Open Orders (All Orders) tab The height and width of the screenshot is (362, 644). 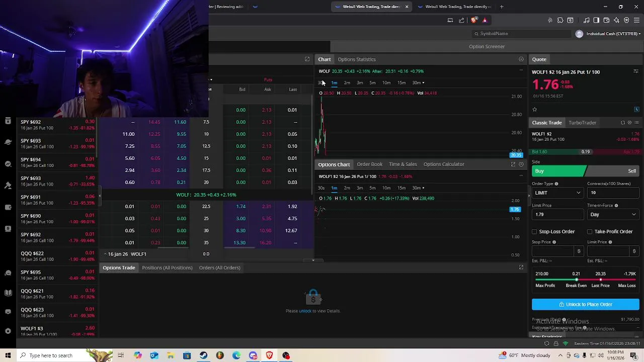219,267
